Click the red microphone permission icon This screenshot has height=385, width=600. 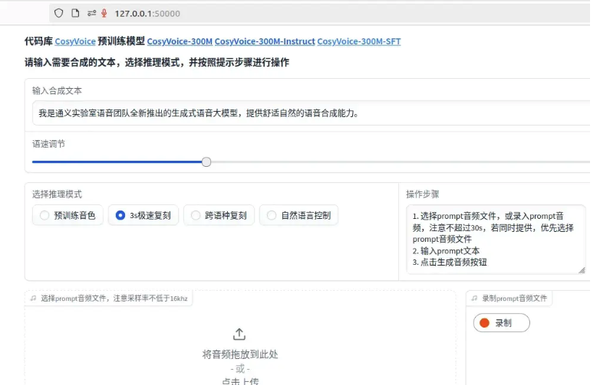click(104, 13)
